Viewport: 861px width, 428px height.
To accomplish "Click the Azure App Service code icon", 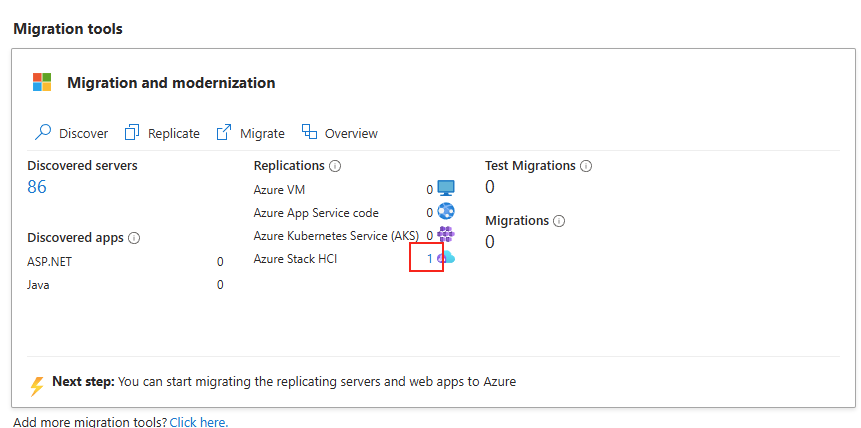I will tap(446, 211).
